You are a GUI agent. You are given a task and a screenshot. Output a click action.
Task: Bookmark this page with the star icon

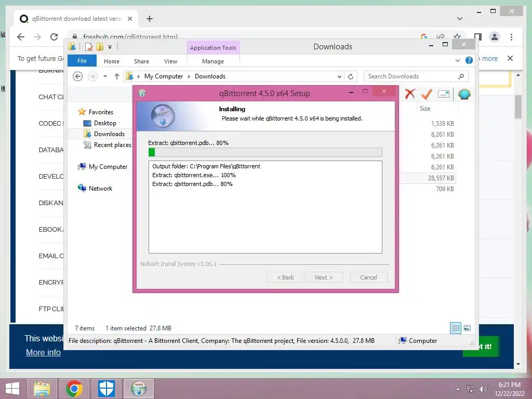tap(457, 36)
